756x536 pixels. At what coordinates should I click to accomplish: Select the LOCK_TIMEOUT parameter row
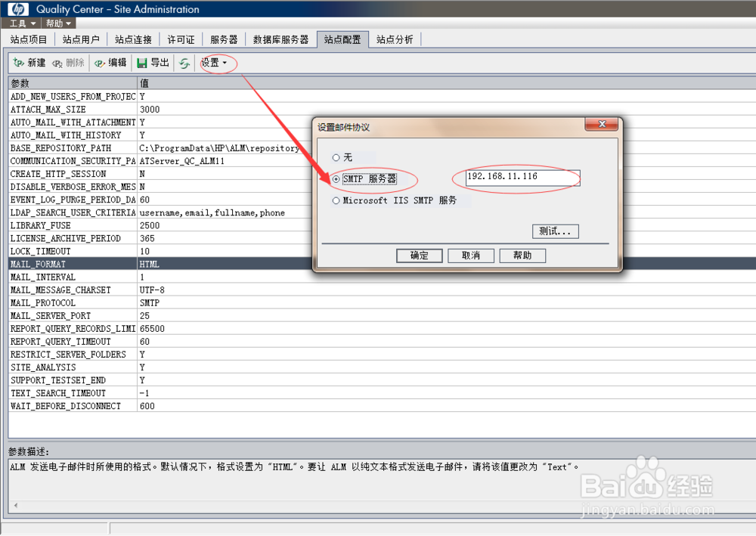[x=382, y=251]
